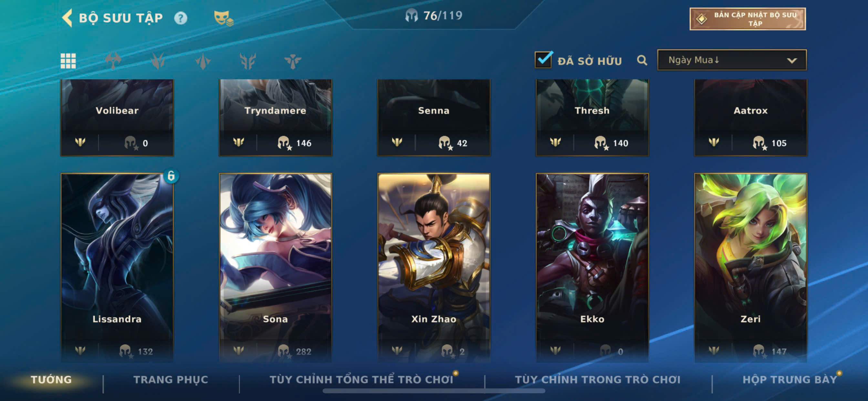Screen dimensions: 868x401
Task: Open Tùy Chỉnh Trong Trò Chơi tab
Action: coord(598,379)
